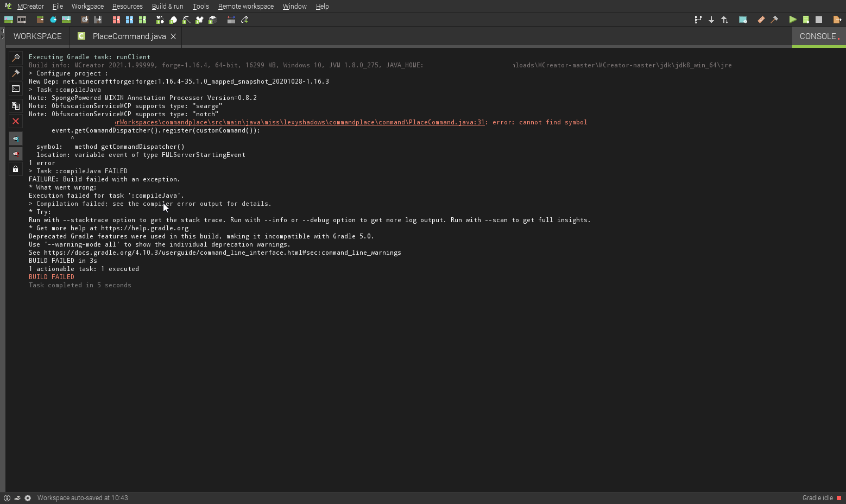Toggle the console scroll lock icon
The image size is (846, 504).
click(16, 169)
